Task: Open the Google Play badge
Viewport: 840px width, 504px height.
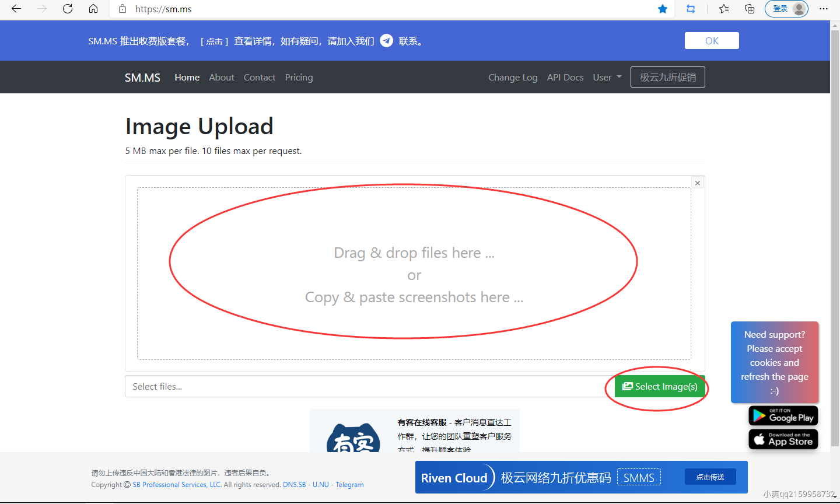Action: pos(783,416)
